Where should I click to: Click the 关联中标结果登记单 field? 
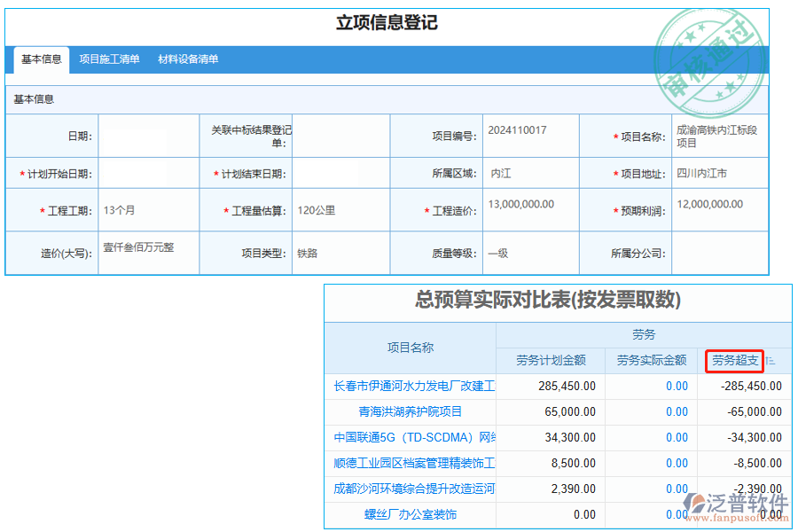click(340, 137)
